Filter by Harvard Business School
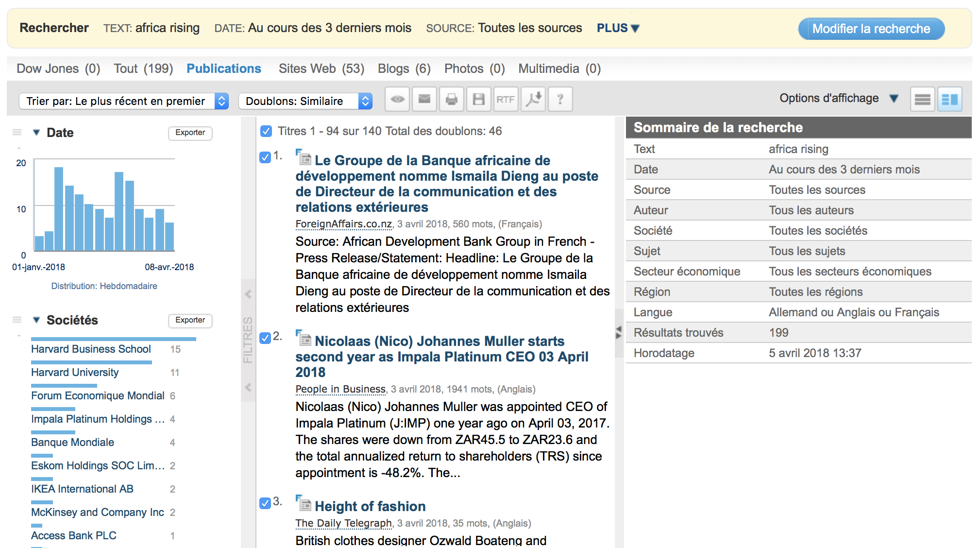 click(91, 349)
